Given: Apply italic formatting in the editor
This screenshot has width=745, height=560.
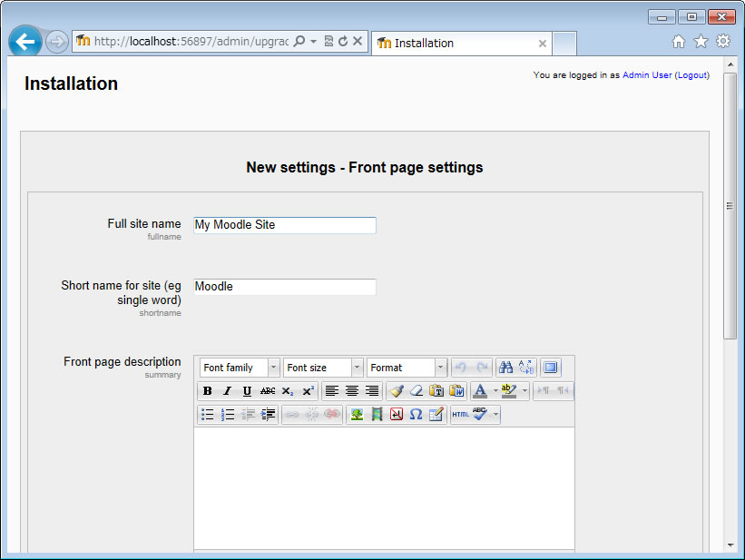Looking at the screenshot, I should click(x=227, y=391).
